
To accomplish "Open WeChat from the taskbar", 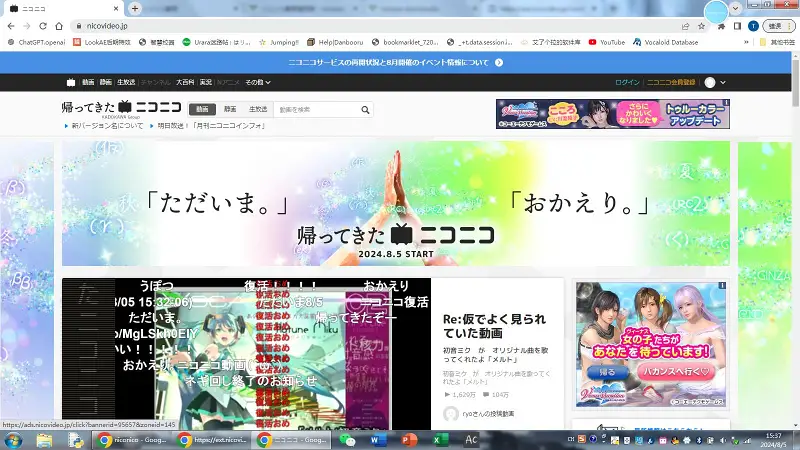I will tap(347, 440).
